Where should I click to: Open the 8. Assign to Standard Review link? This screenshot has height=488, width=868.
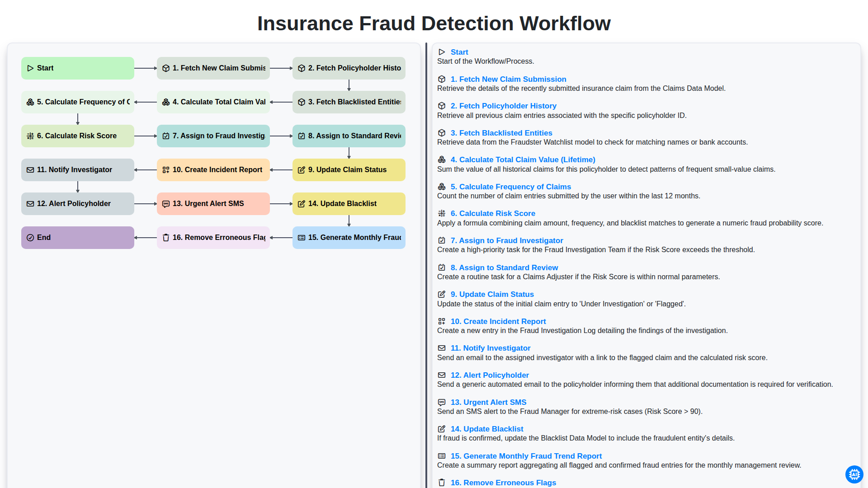(x=504, y=267)
